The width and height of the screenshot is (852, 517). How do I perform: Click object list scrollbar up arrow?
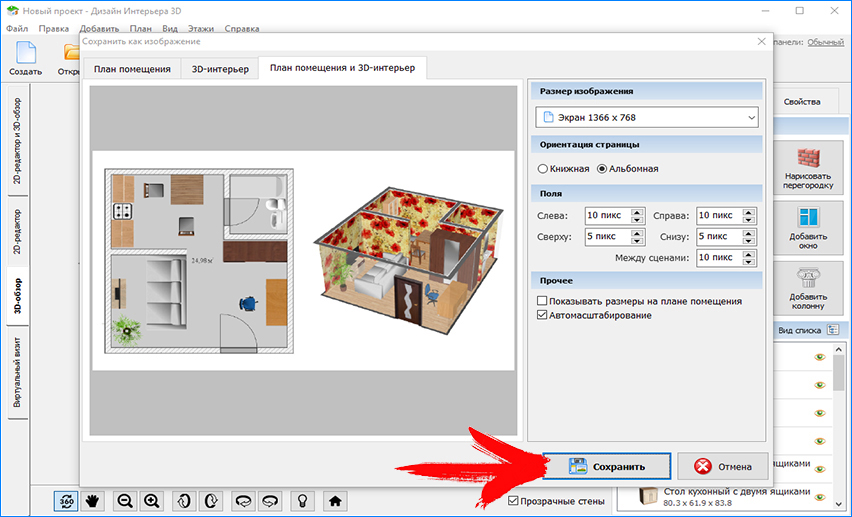(839, 350)
